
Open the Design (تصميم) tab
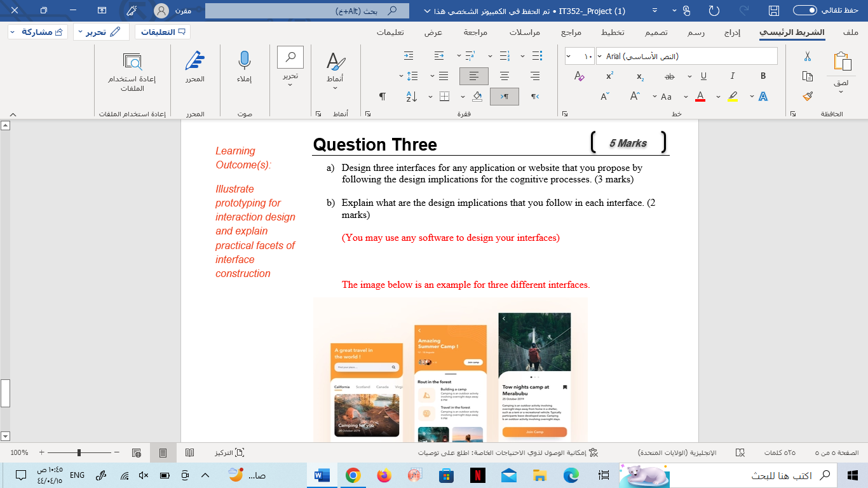pos(657,32)
